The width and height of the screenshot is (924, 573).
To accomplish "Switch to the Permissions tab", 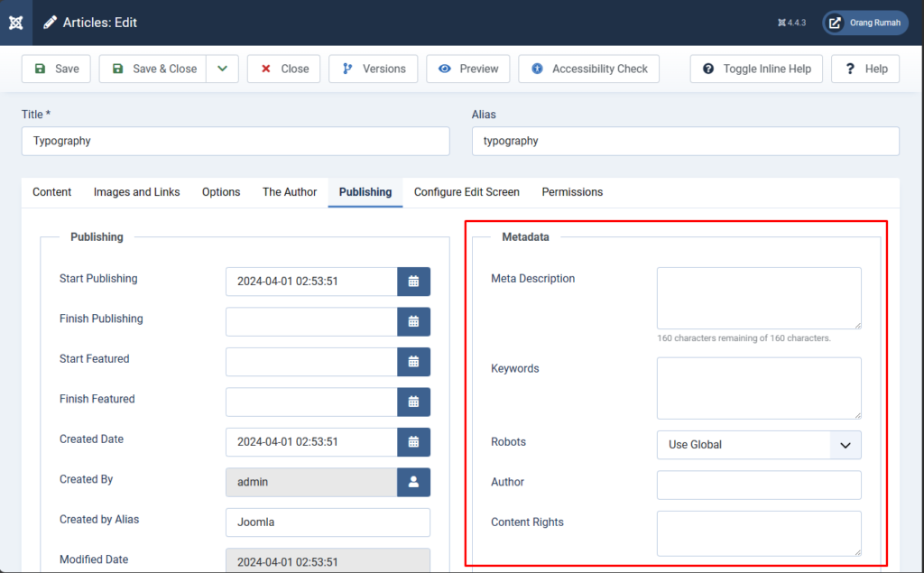I will (x=572, y=192).
